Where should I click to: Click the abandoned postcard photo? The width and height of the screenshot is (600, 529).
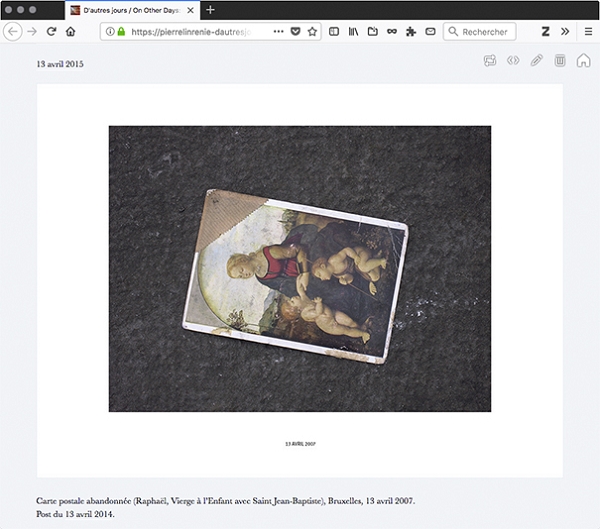299,268
